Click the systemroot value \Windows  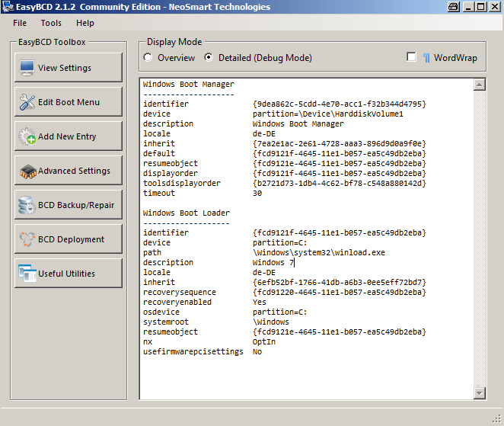point(271,322)
